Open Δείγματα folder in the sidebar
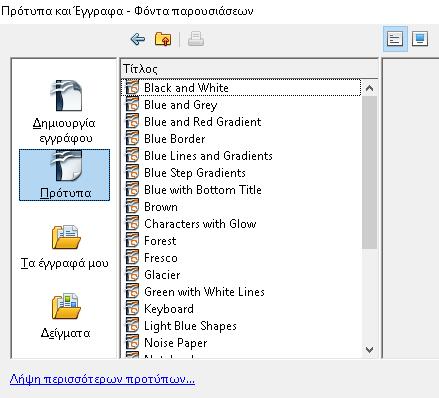The width and height of the screenshot is (439, 398). (x=65, y=316)
